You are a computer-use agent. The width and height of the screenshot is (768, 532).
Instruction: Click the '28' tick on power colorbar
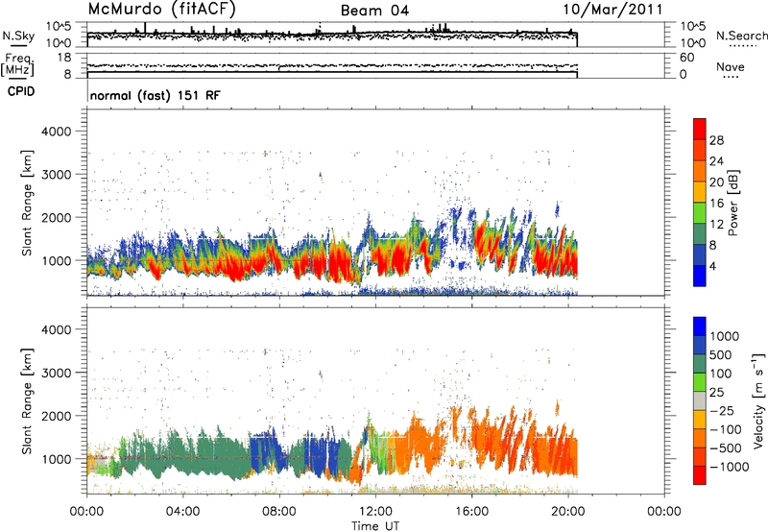pos(716,140)
